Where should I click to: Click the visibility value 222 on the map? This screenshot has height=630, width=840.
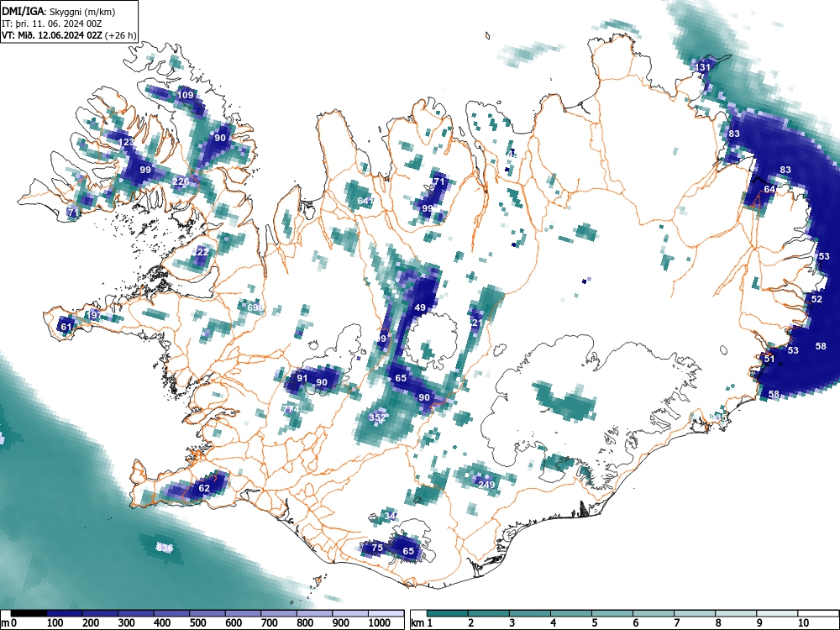201,252
